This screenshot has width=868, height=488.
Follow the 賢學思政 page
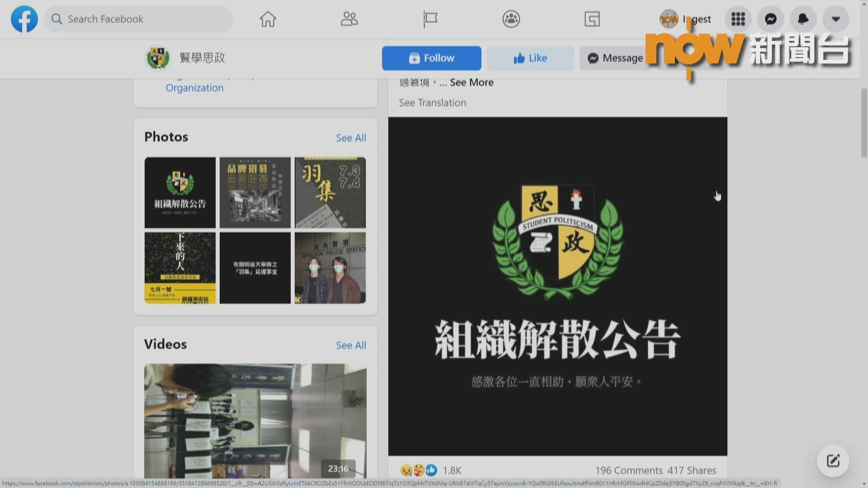(x=431, y=58)
